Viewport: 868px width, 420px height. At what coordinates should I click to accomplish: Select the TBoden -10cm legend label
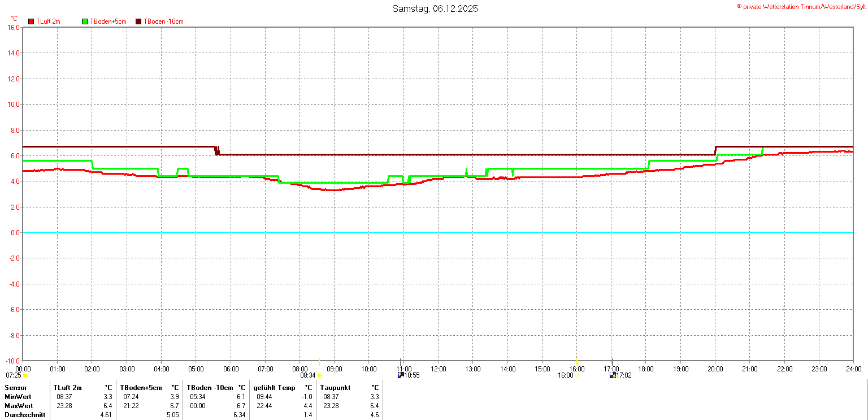(x=163, y=21)
